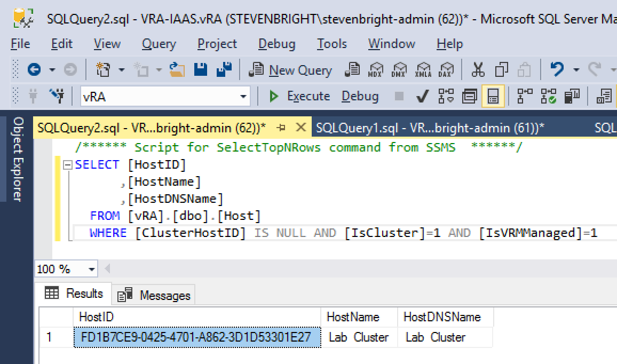Viewport: 617px width, 364px height.
Task: Open the vRA database dropdown
Action: click(x=244, y=97)
